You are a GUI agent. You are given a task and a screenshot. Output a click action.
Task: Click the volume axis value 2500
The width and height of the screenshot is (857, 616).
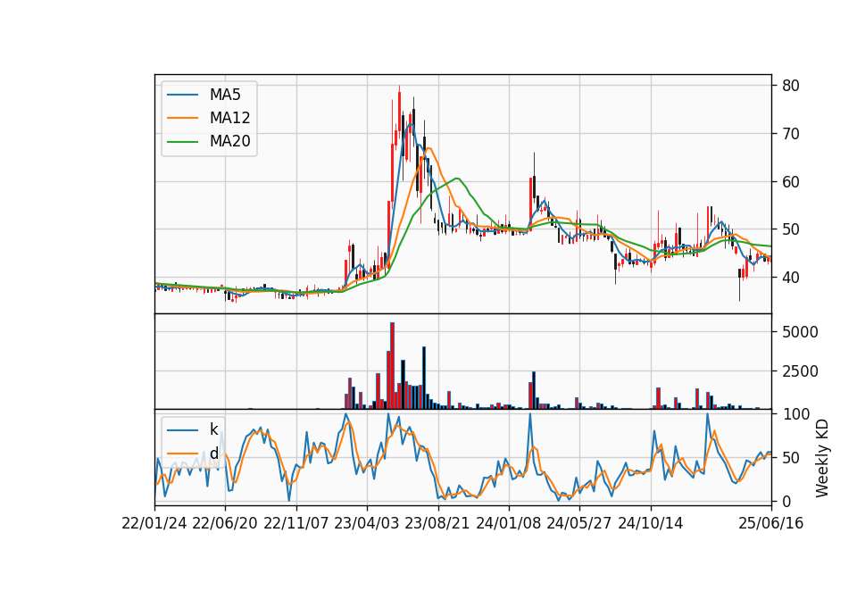point(800,371)
